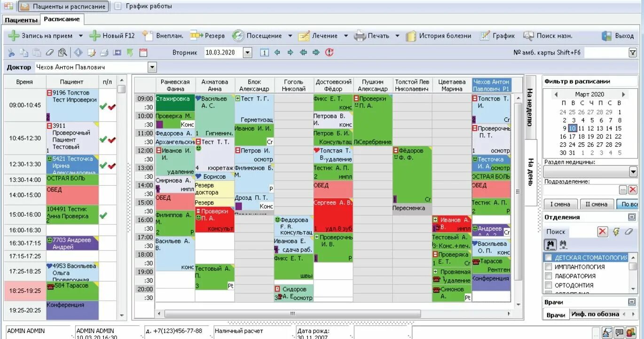Click the chat bubble icon in status bar
Image resolution: width=644 pixels, height=339 pixels.
(x=619, y=332)
